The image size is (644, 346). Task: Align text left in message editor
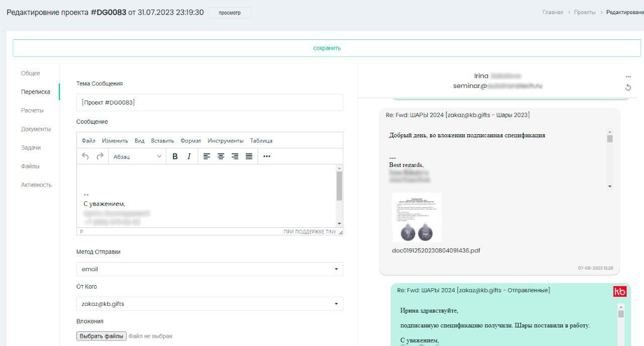coord(206,156)
